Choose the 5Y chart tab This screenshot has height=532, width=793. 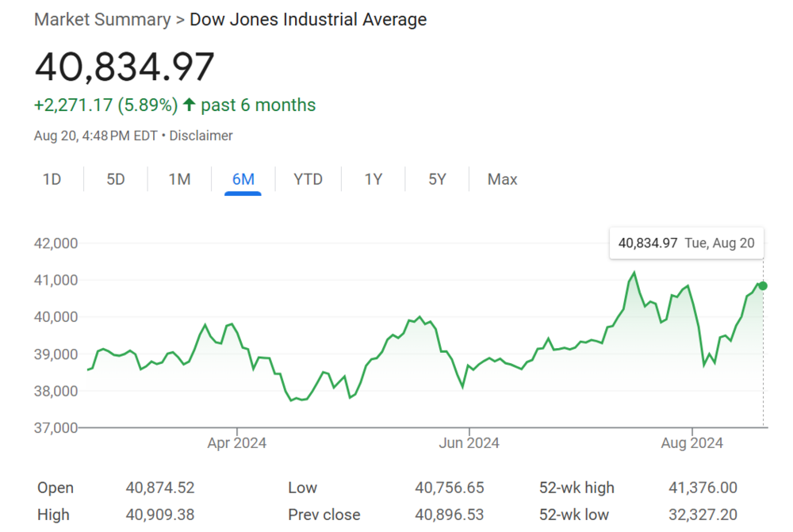pyautogui.click(x=437, y=179)
